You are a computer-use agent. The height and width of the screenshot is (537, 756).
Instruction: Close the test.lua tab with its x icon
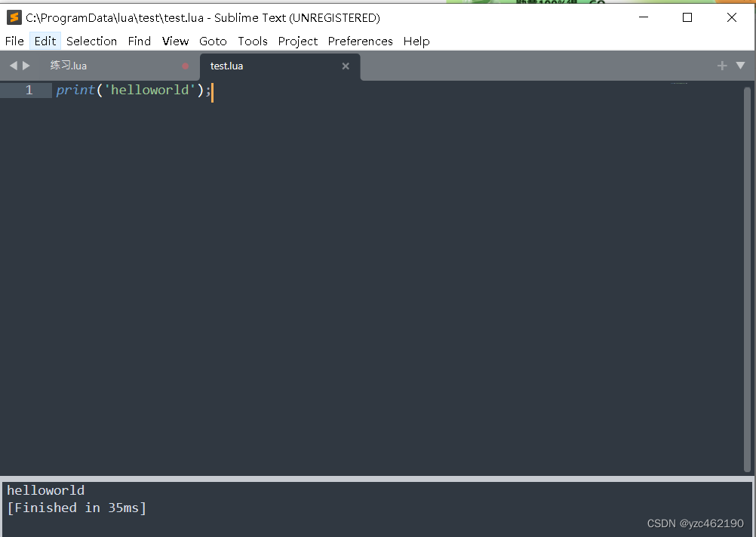[x=346, y=66]
